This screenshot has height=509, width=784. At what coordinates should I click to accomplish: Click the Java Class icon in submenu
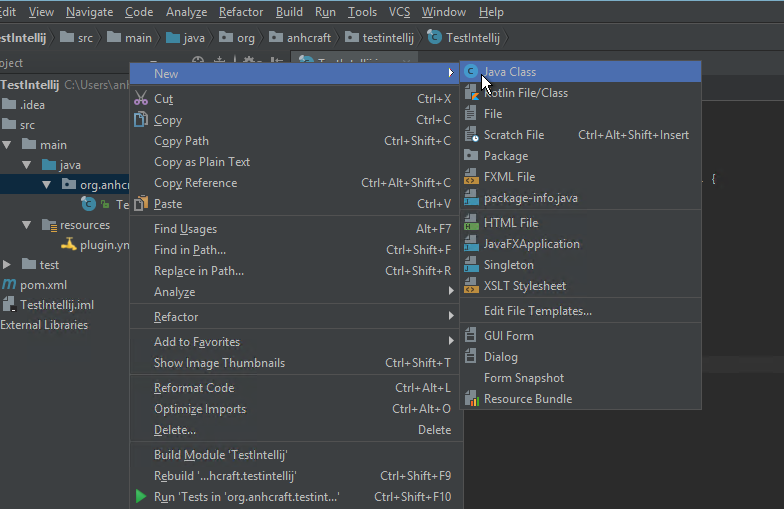(471, 72)
